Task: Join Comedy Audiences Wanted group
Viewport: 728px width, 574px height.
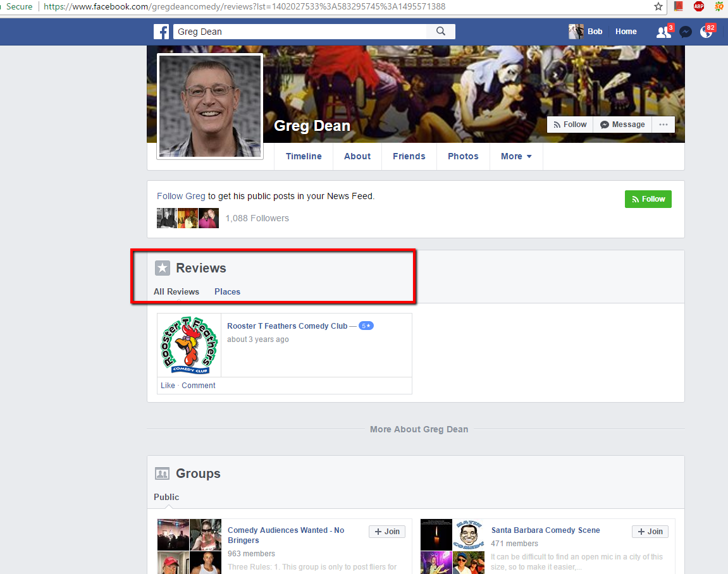Action: pyautogui.click(x=386, y=531)
